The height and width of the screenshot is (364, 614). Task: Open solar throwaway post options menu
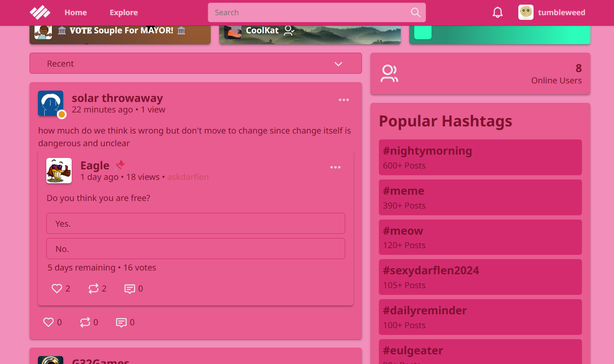pos(344,100)
